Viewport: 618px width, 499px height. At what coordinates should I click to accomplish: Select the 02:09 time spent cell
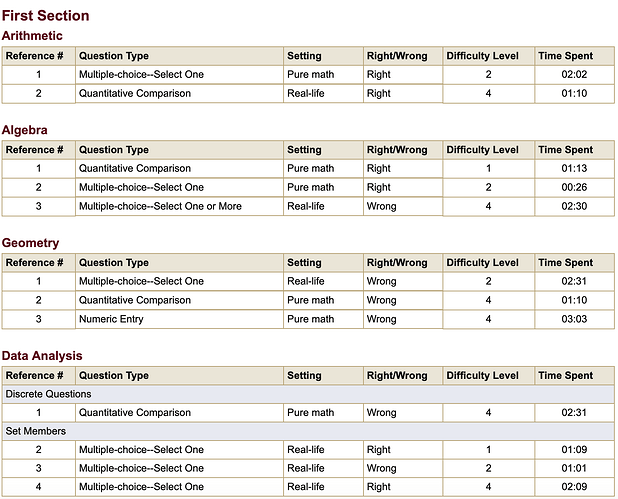click(x=573, y=487)
